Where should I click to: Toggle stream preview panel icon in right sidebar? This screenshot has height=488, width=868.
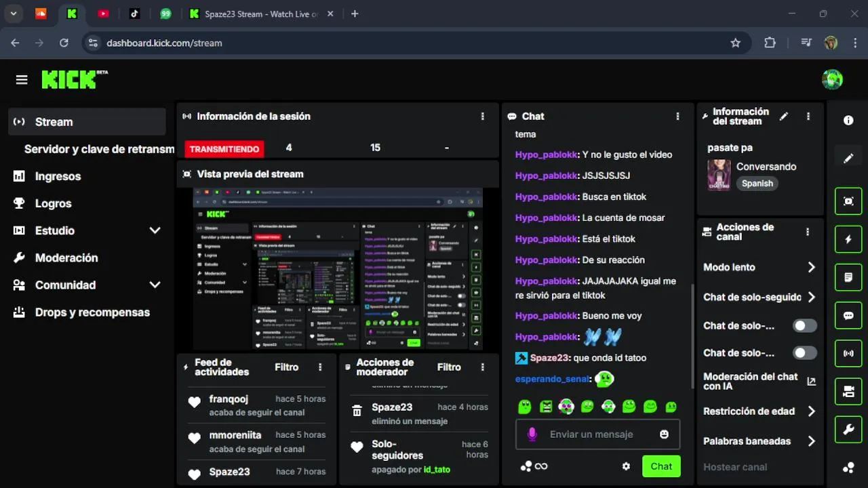tap(848, 201)
